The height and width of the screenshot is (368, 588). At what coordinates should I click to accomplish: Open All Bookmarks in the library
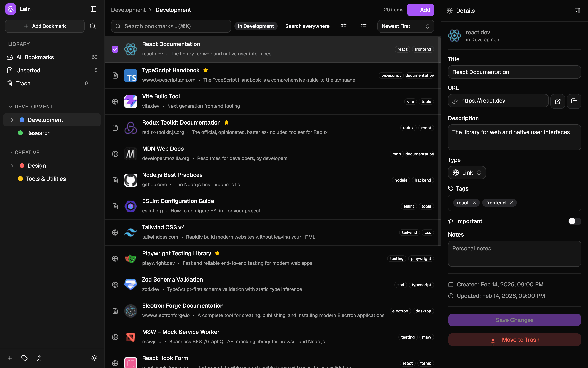[x=52, y=57]
